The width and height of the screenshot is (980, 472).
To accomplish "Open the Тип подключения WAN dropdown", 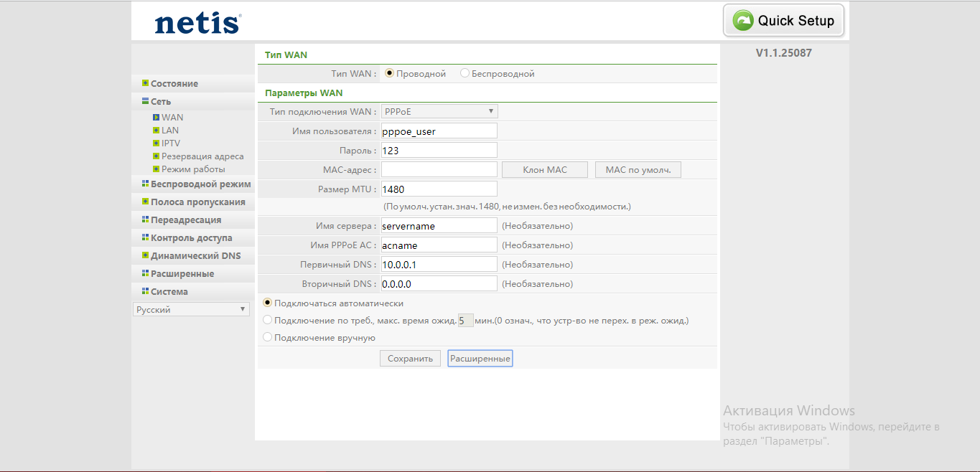I will click(439, 111).
